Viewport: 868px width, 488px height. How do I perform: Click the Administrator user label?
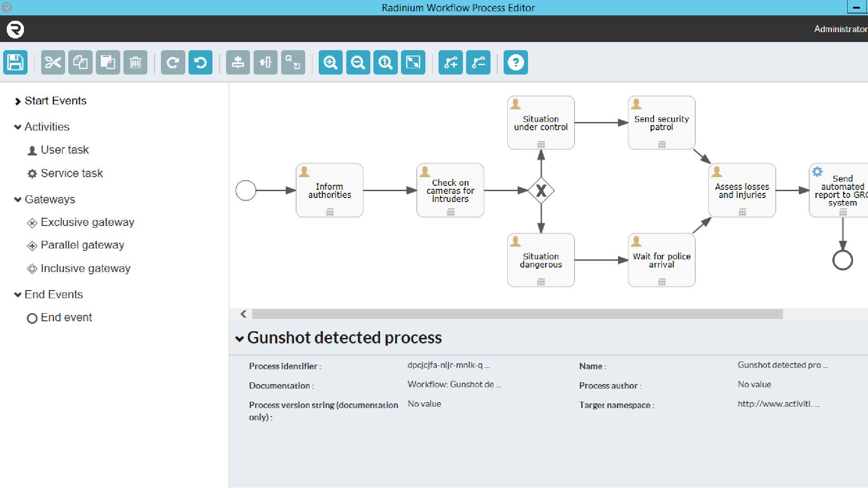[x=840, y=29]
